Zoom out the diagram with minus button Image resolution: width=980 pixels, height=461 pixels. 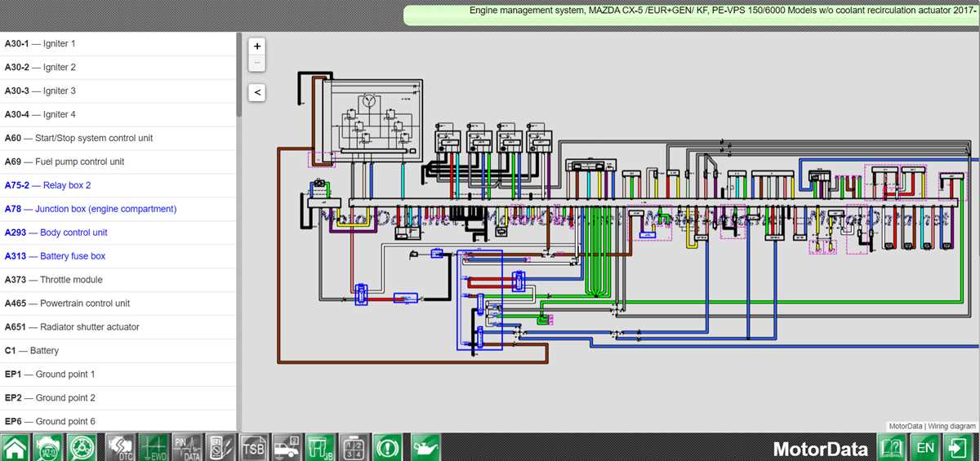[257, 63]
